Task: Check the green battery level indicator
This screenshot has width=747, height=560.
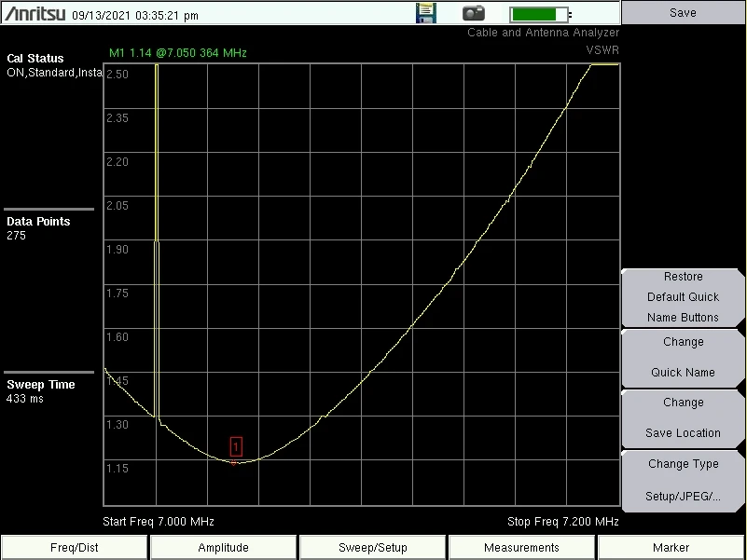Action: click(539, 14)
